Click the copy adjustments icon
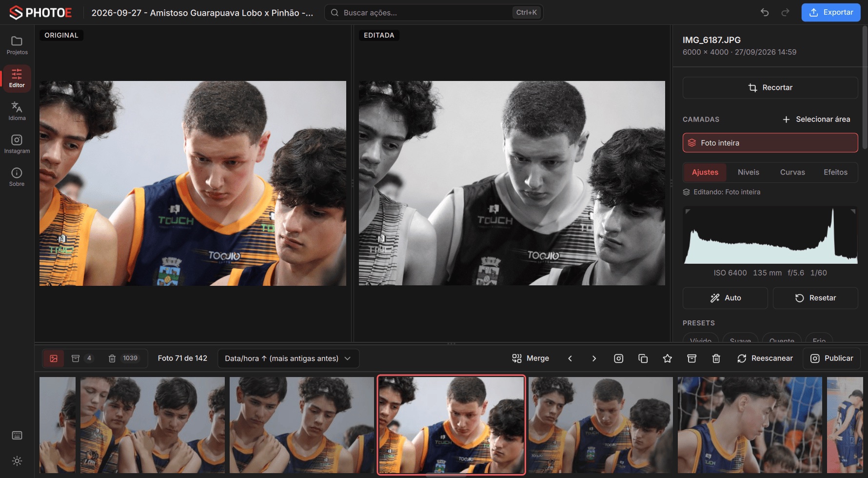Screen dimensions: 868x478 (643, 358)
